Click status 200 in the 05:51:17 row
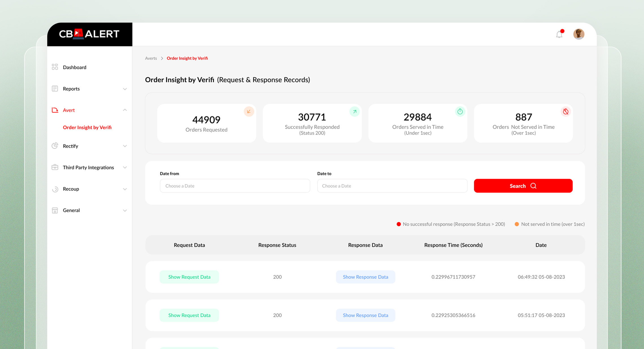This screenshot has width=644, height=349. coord(277,315)
